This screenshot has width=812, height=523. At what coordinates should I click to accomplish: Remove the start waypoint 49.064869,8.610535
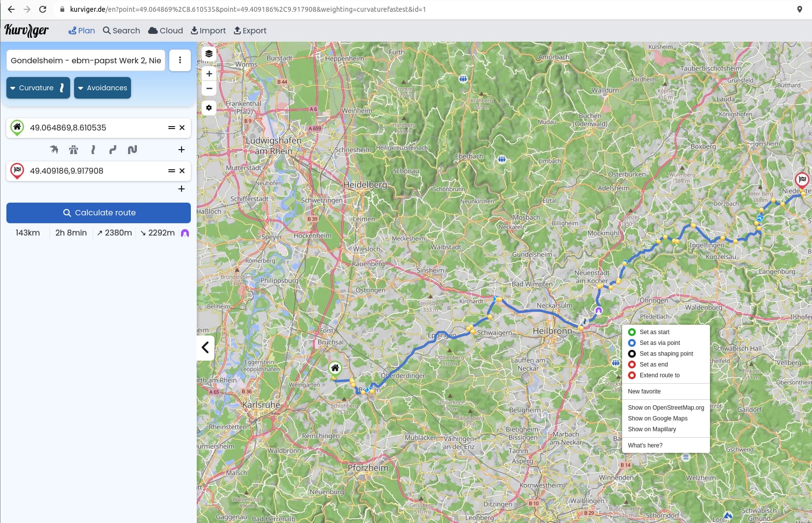click(x=182, y=128)
